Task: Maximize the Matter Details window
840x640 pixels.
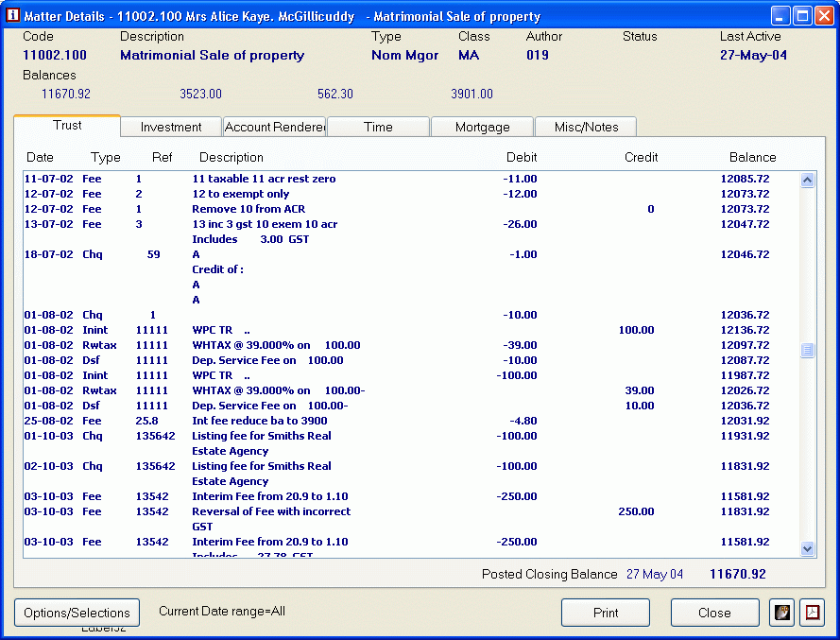Action: [802, 16]
